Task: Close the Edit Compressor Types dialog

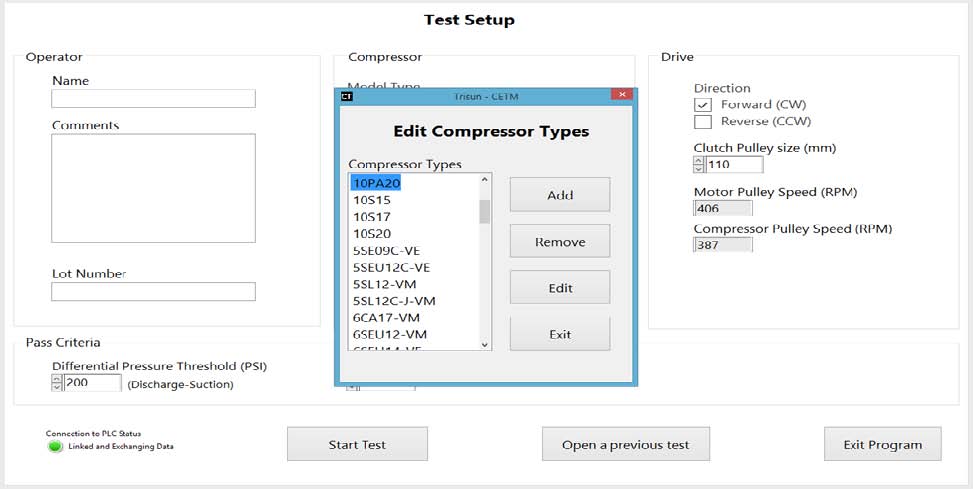Action: [x=621, y=96]
